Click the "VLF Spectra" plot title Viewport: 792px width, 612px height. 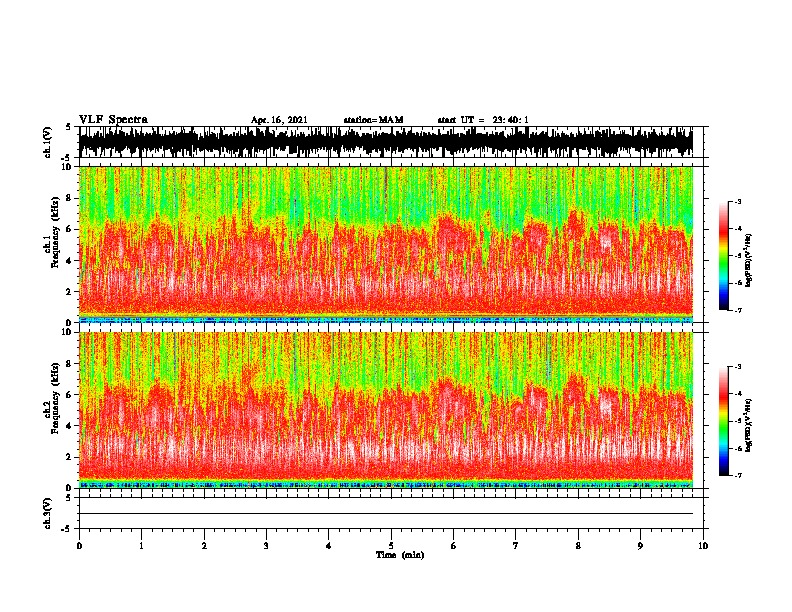pos(113,120)
